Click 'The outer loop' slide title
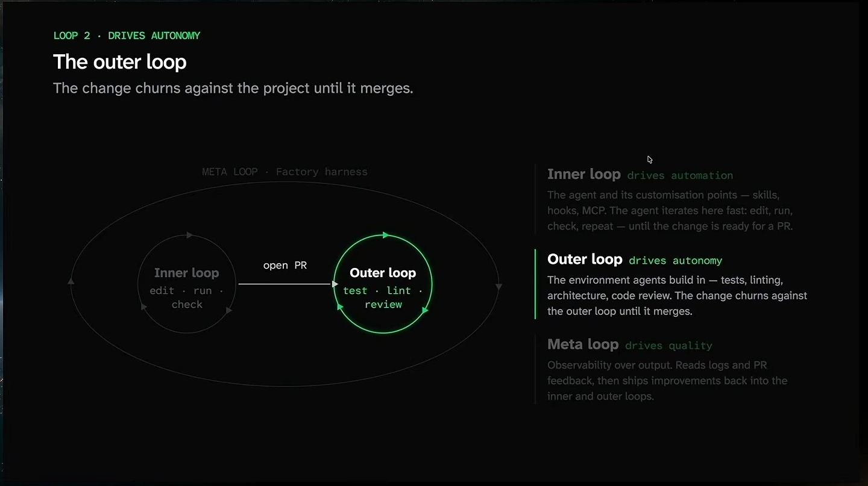This screenshot has width=868, height=486. [120, 61]
